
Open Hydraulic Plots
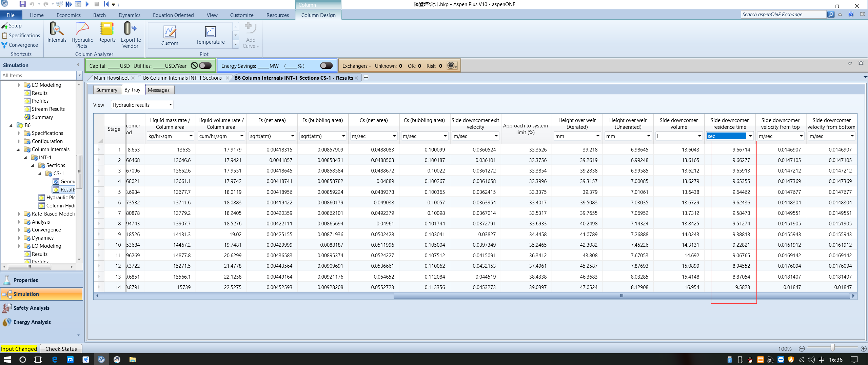point(82,35)
